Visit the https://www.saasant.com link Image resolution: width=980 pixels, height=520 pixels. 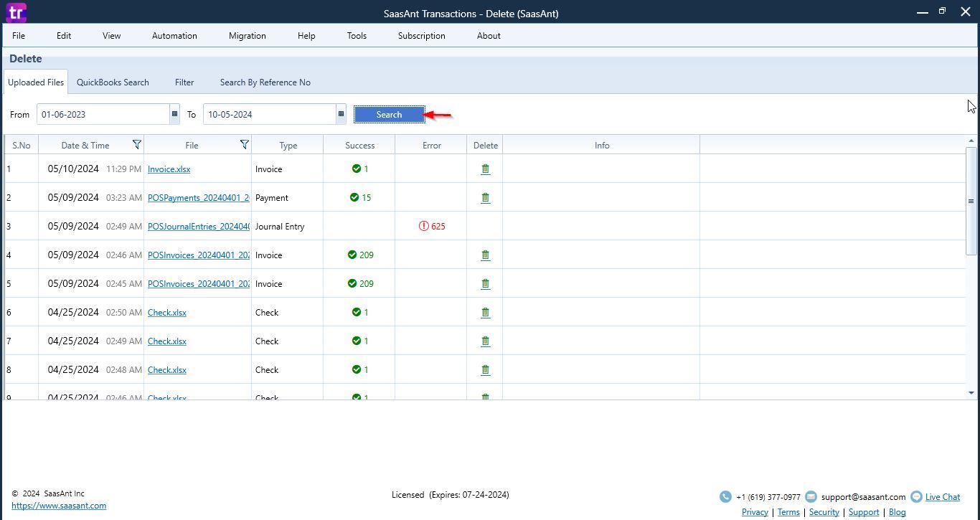59,506
